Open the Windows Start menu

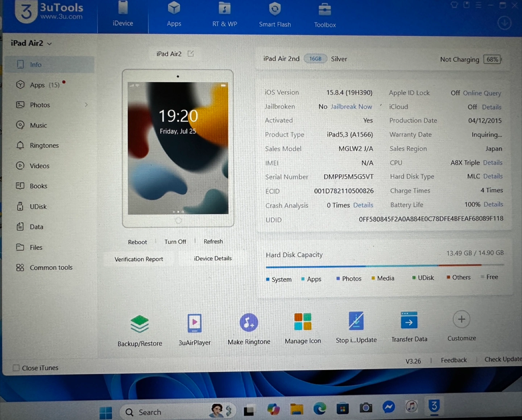pos(105,413)
